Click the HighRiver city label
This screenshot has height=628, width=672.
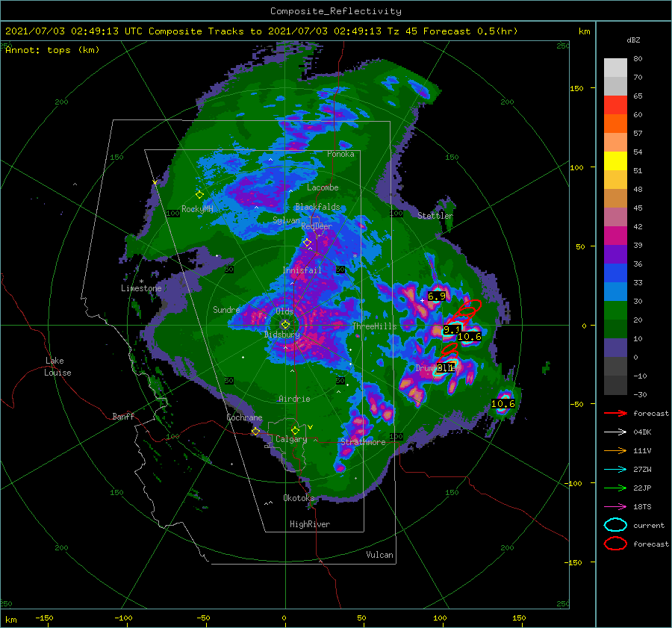click(310, 524)
